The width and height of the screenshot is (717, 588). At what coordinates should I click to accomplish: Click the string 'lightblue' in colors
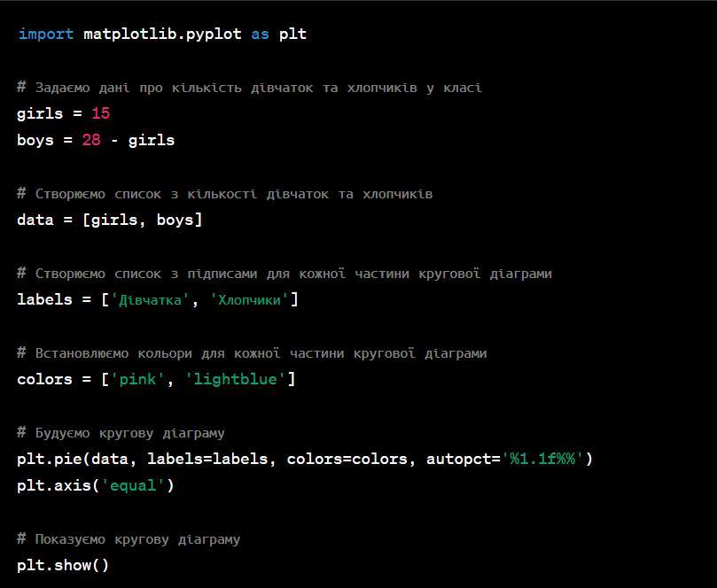pyautogui.click(x=236, y=379)
